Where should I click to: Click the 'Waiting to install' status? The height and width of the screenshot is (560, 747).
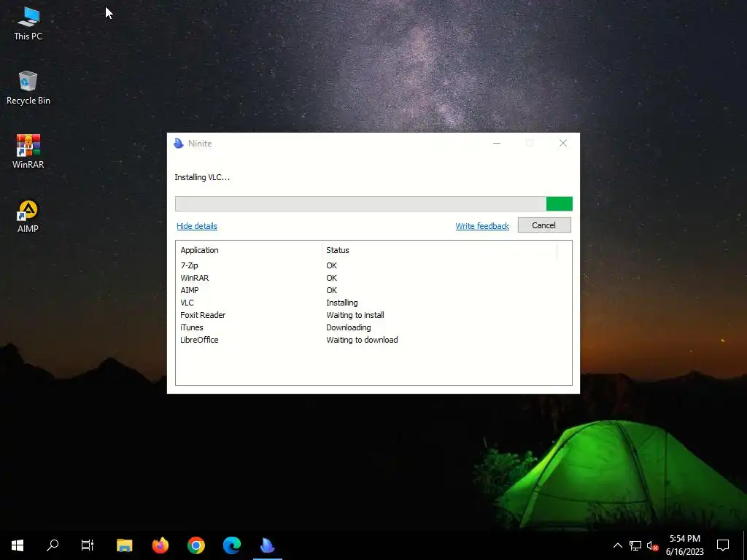click(355, 315)
